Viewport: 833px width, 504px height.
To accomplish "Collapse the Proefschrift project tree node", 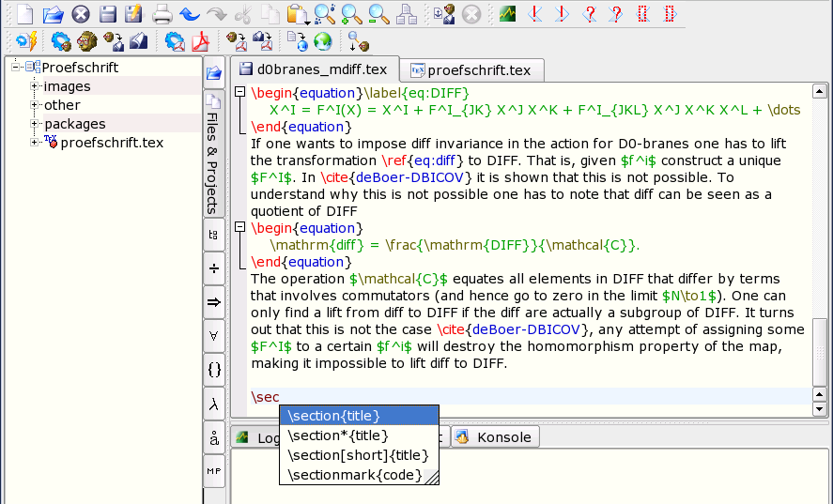I will 15,67.
